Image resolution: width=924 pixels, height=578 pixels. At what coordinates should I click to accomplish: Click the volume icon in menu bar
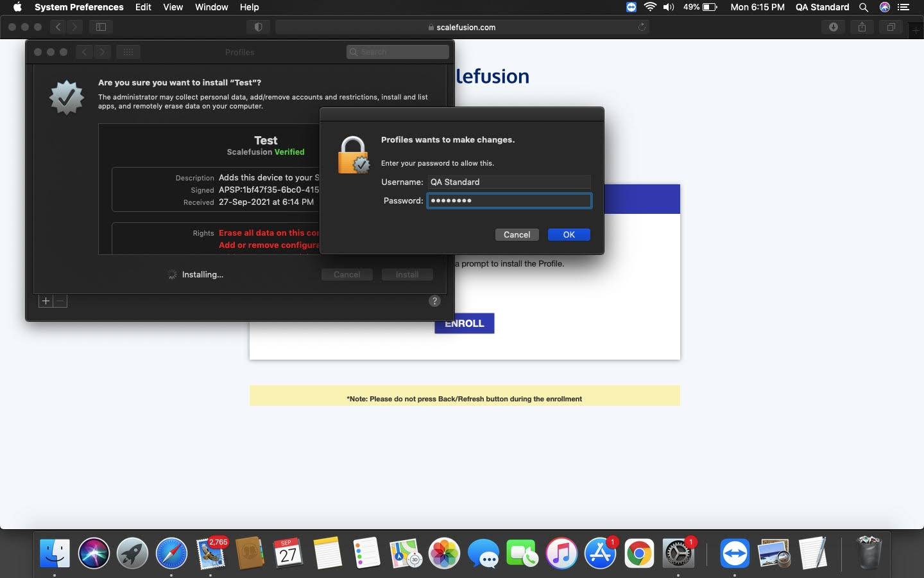(669, 7)
